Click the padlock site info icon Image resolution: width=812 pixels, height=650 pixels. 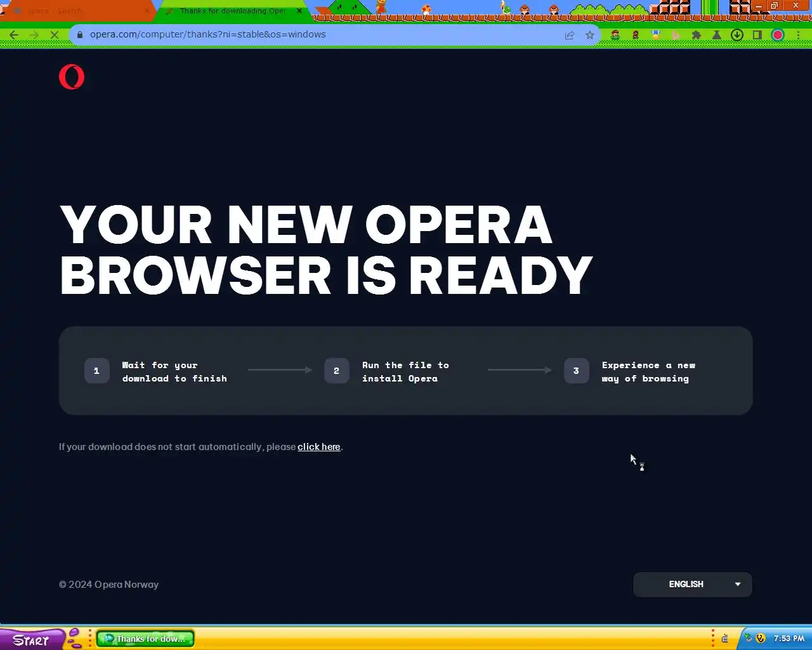pos(80,35)
